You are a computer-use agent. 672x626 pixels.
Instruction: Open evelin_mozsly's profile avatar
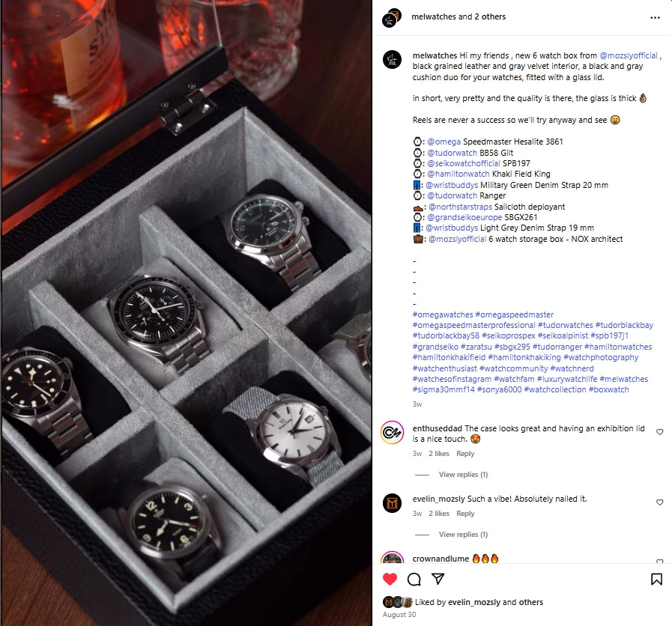coord(392,502)
